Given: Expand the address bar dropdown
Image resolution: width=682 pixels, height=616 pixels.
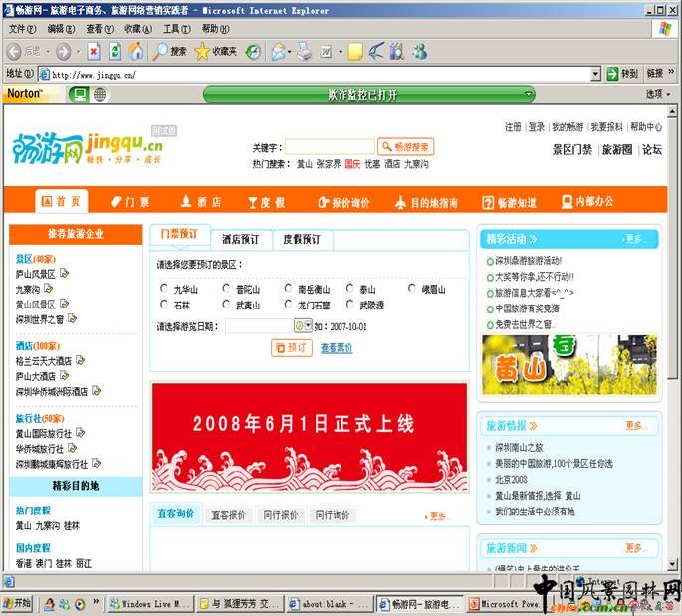Looking at the screenshot, I should (596, 74).
